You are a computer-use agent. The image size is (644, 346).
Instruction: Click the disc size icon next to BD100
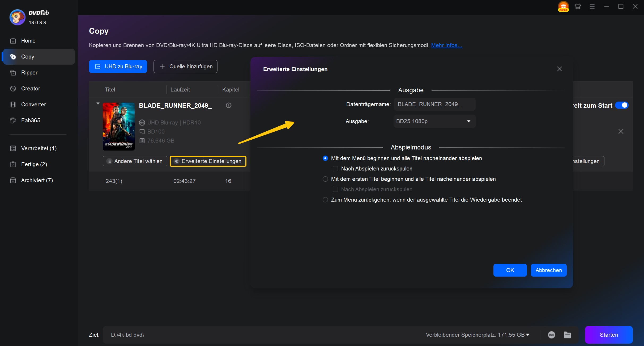pyautogui.click(x=142, y=132)
